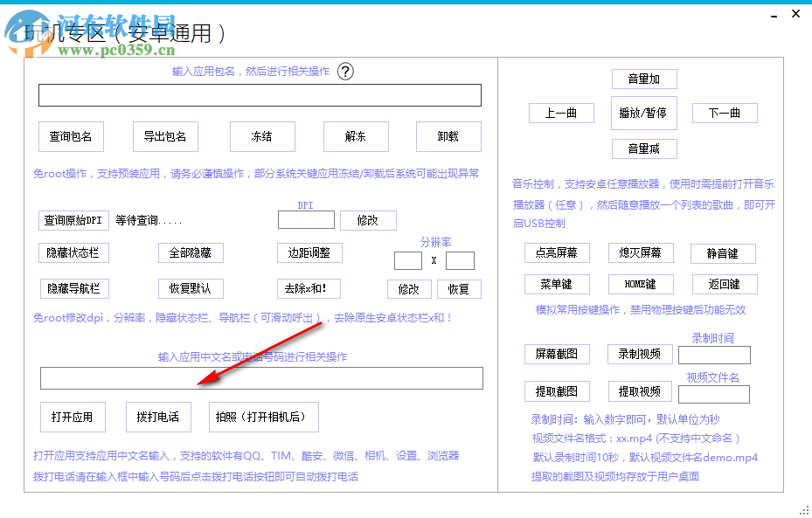Click the 提取截图 button
Viewport: 812px width, 518px height.
[x=557, y=391]
